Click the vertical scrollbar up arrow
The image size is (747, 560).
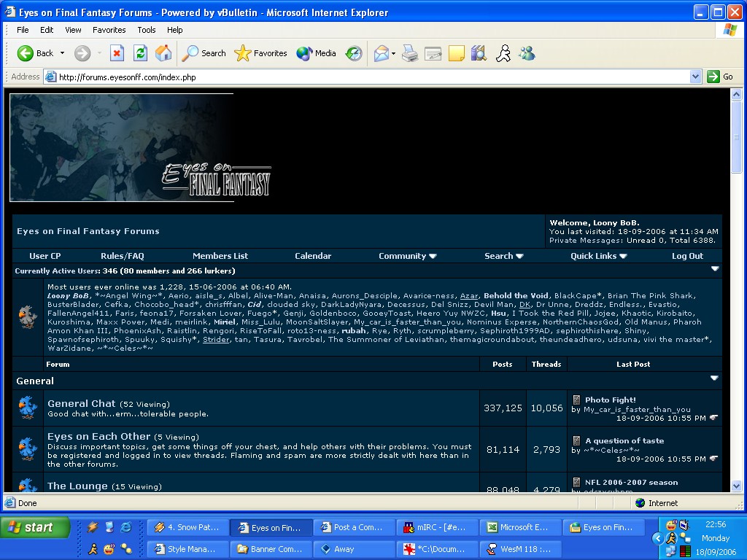(736, 94)
